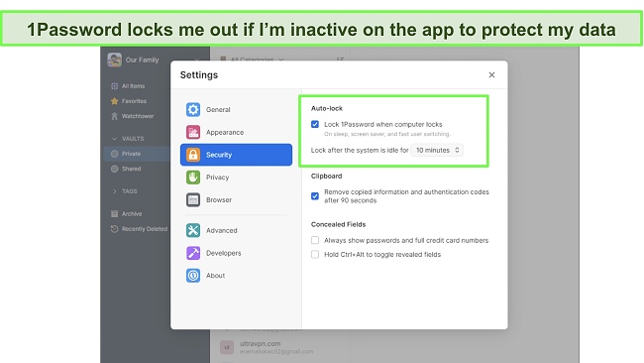Enable Hold Ctrl+Alt to toggle checkbox
Image resolution: width=644 pixels, height=363 pixels.
[315, 255]
